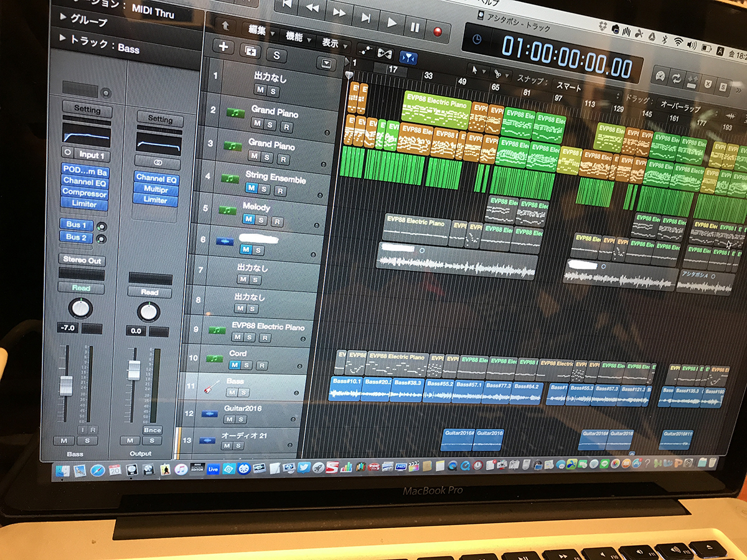The image size is (747, 560).
Task: Toggle the blue Catch Playhead icon
Action: [x=408, y=57]
